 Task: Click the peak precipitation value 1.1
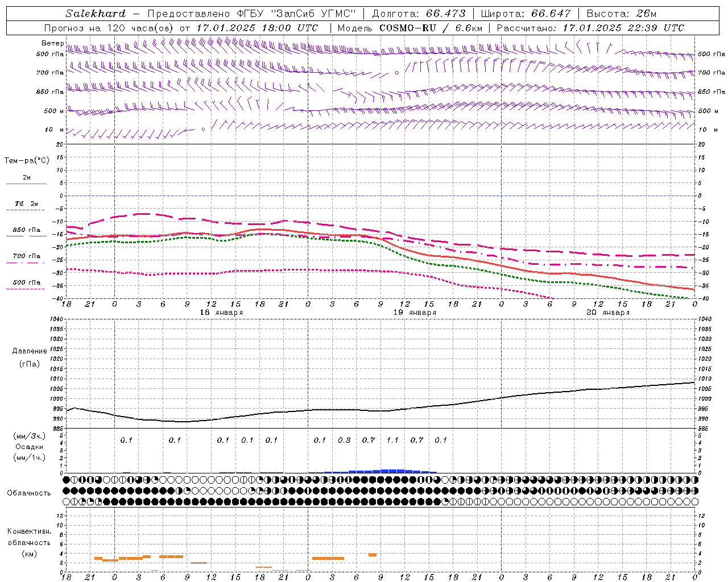pos(392,440)
